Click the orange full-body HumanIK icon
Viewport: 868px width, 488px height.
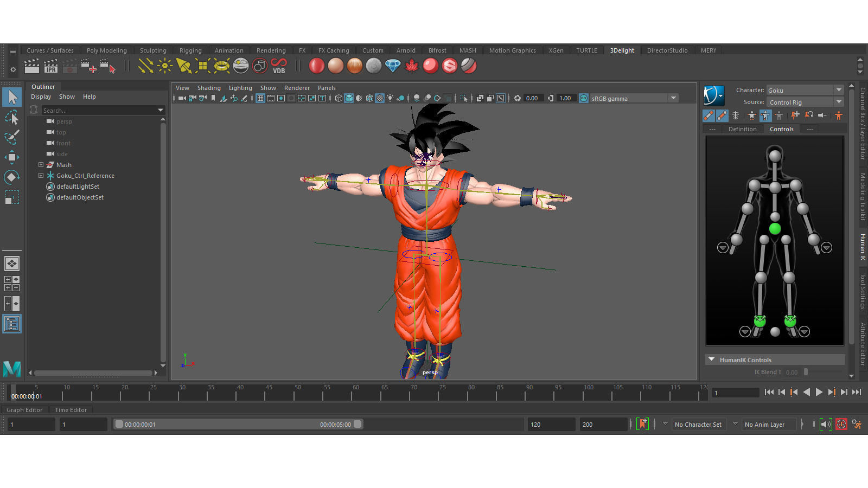point(839,115)
